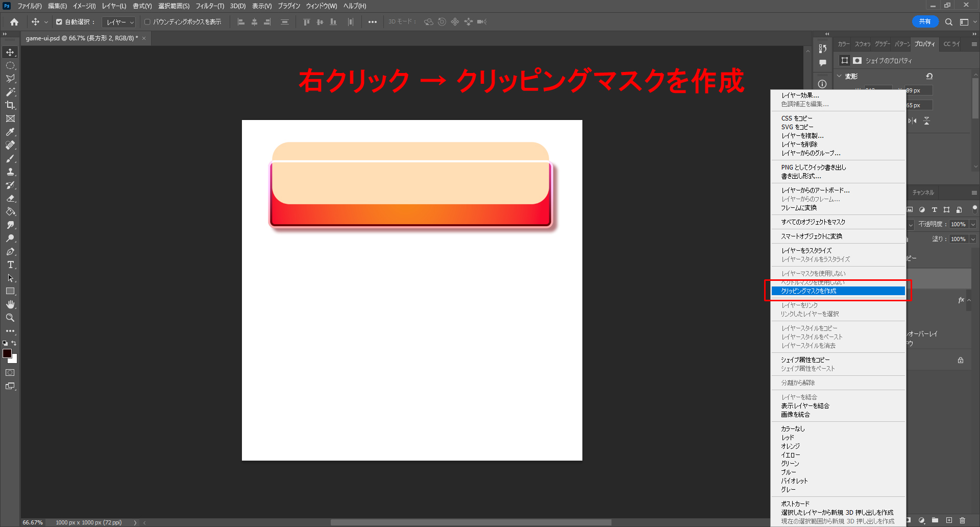Activate the horizontal Type tool
The image size is (980, 527).
pyautogui.click(x=10, y=265)
